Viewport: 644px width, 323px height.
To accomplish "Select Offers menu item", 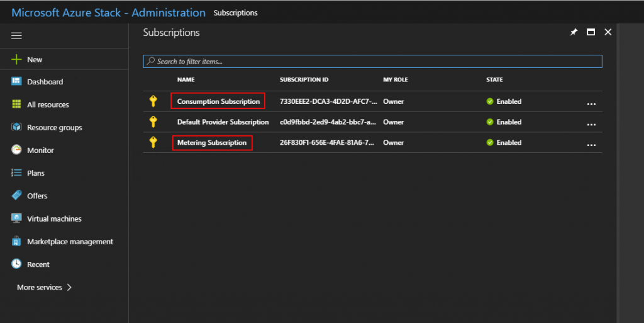I will [37, 196].
